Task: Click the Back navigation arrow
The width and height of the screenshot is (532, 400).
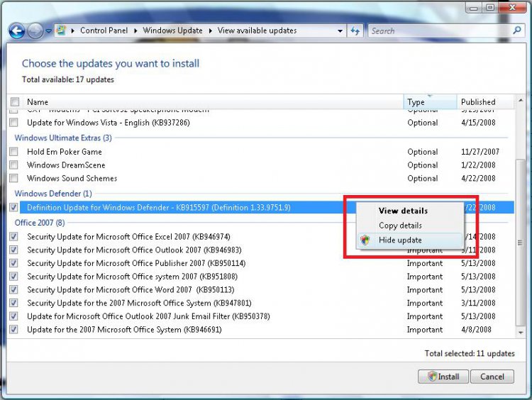Action: pos(16,31)
